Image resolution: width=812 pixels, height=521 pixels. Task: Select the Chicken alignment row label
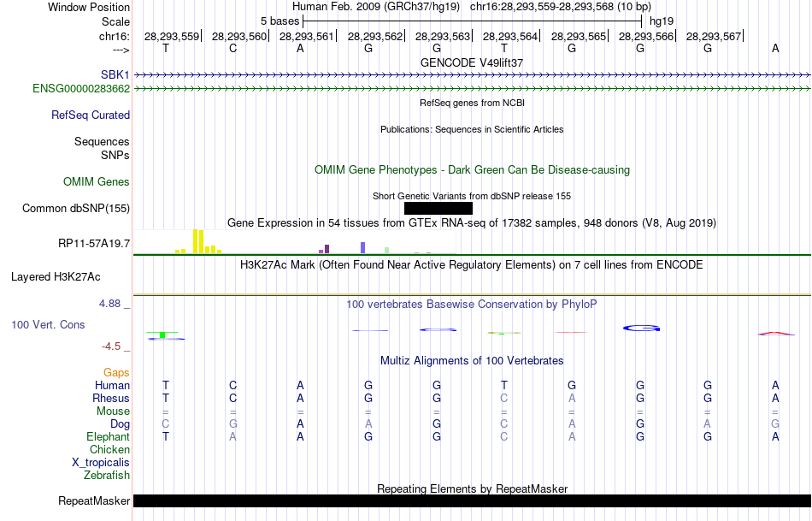tap(109, 449)
